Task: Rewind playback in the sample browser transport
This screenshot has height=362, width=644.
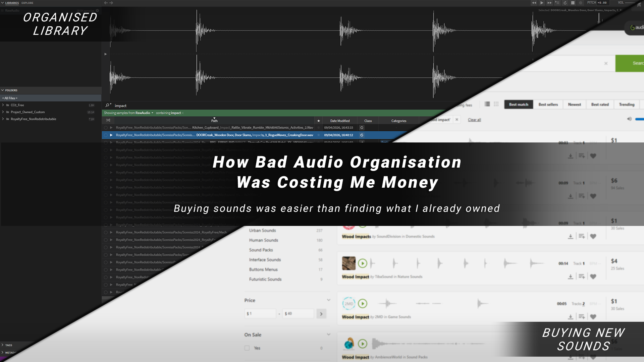Action: tap(534, 3)
